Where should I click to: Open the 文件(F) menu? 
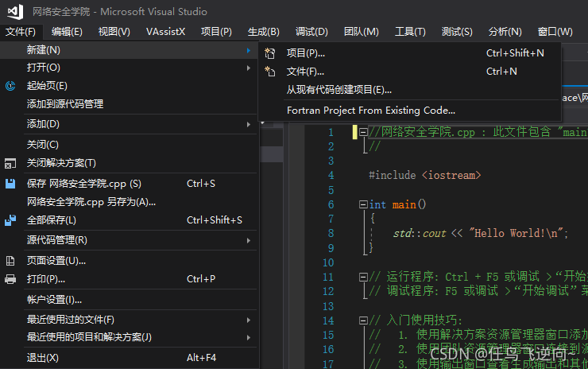[x=21, y=32]
